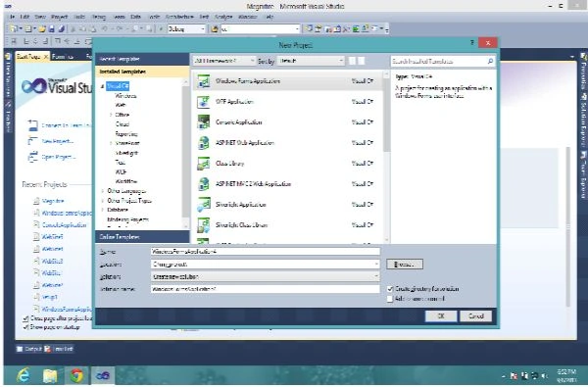
Task: Select the Silverlight Class Library template icon
Action: [203, 225]
